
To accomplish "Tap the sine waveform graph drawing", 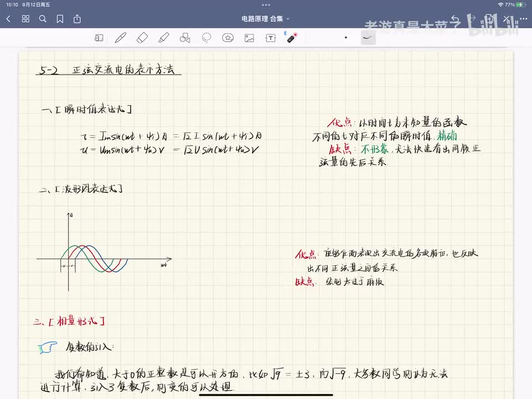I will [x=104, y=252].
